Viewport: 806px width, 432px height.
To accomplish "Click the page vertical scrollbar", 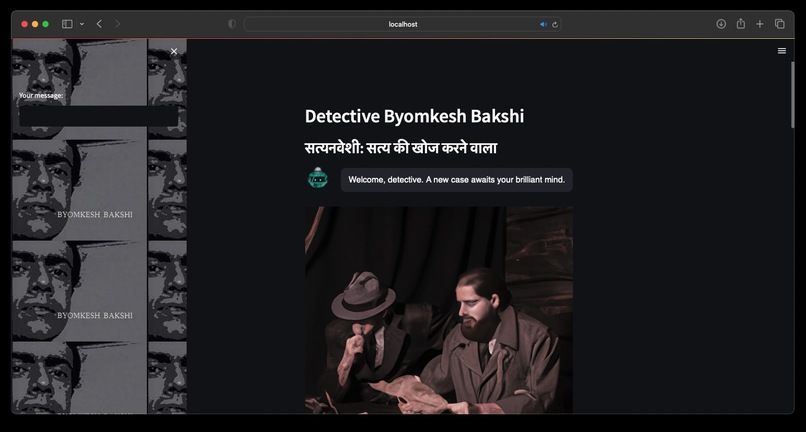I will coord(792,95).
